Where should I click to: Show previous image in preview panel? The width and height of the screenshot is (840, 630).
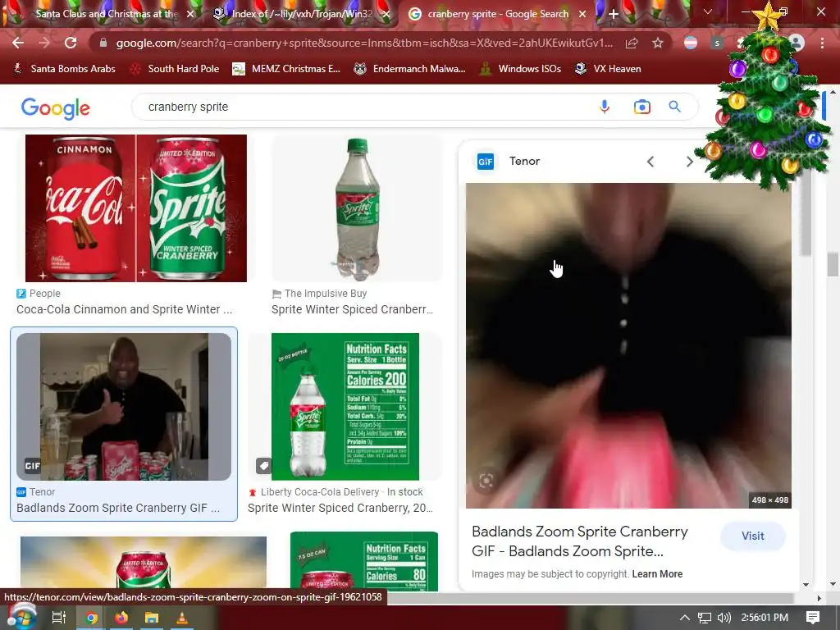click(650, 162)
